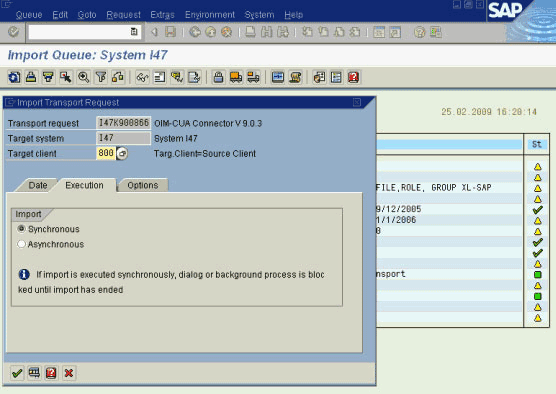Screen dimensions: 556x394
Task: Click the large truck Import All Requests icon
Action: click(236, 77)
